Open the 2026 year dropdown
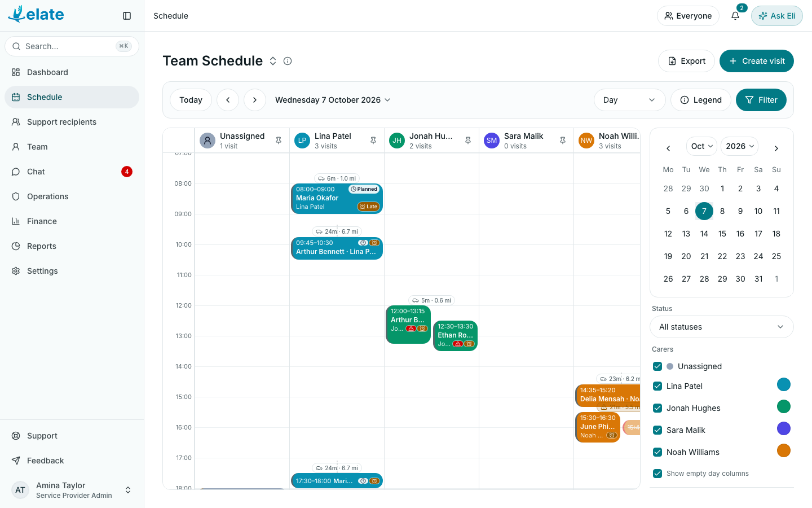The width and height of the screenshot is (812, 508). pos(740,146)
